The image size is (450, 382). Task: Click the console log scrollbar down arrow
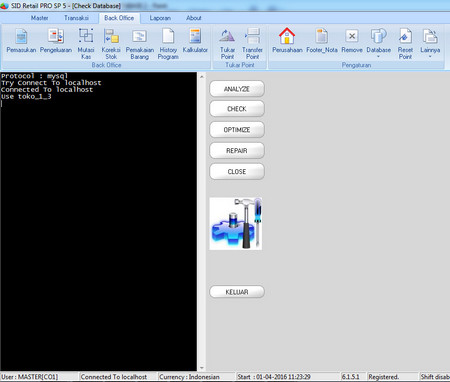[x=202, y=368]
